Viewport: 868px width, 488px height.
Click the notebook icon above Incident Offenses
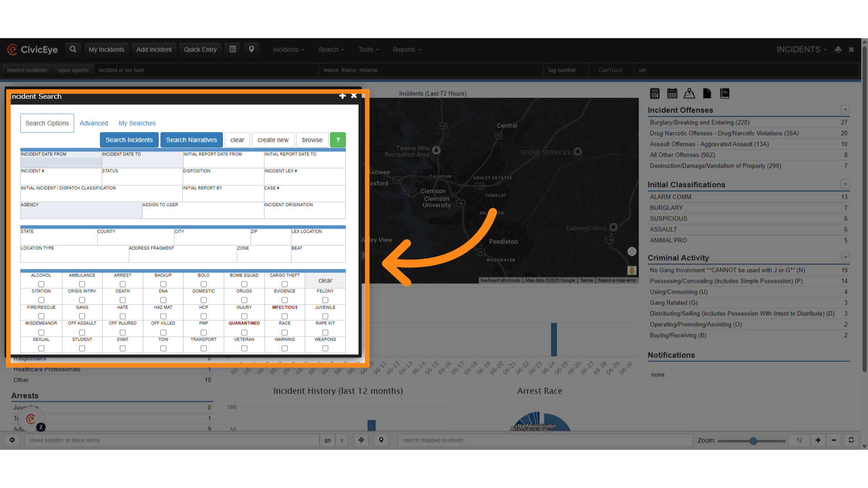click(x=725, y=94)
